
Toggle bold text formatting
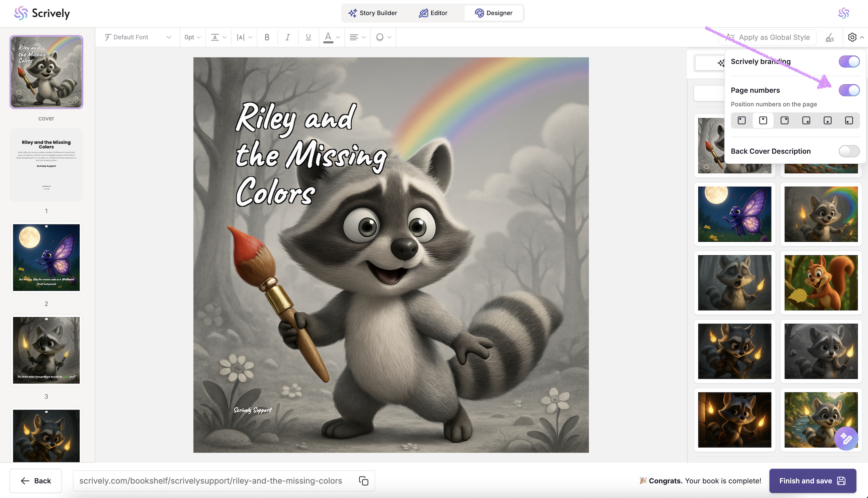point(267,37)
